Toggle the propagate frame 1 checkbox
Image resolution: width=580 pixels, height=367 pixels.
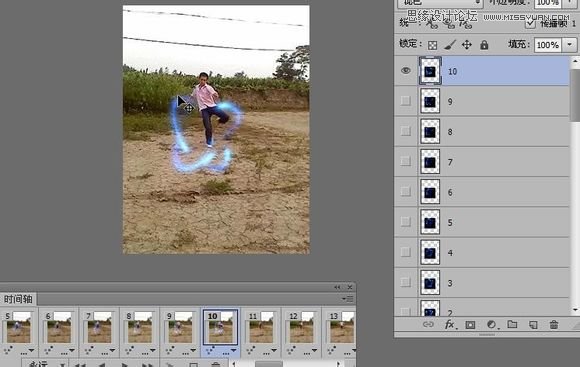pyautogui.click(x=530, y=24)
